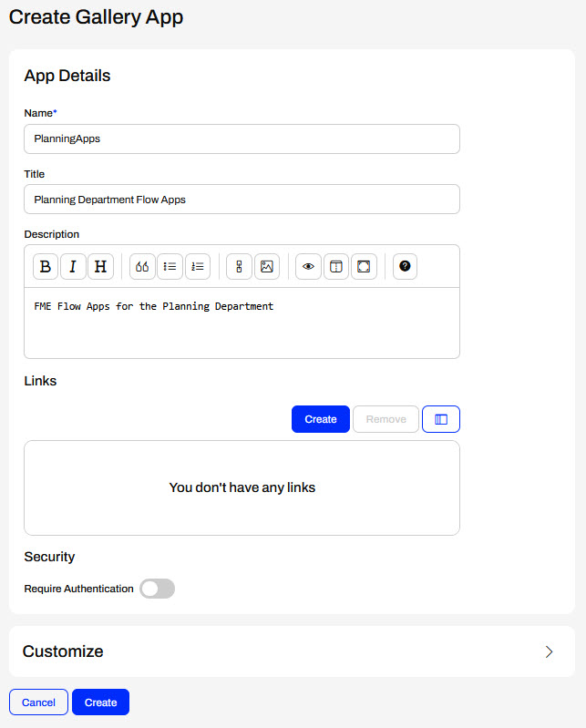Toggle bold formatting in description editor
Viewport: 586px width, 728px height.
[x=46, y=266]
